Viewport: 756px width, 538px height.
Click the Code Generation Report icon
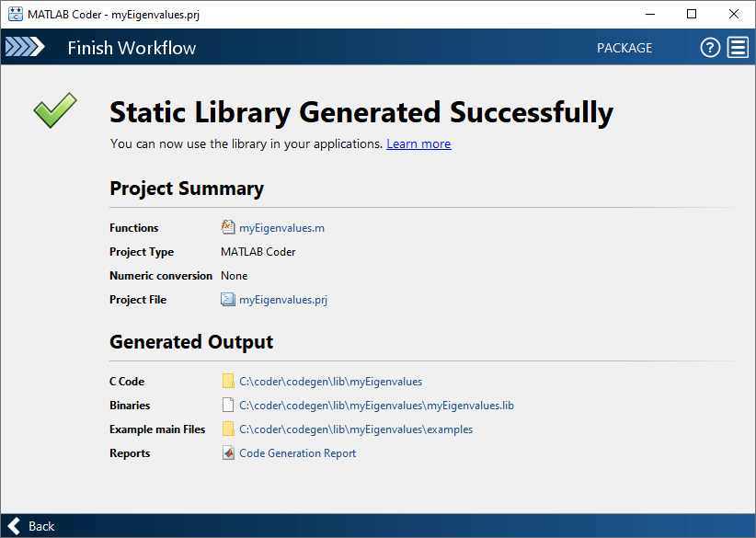228,452
